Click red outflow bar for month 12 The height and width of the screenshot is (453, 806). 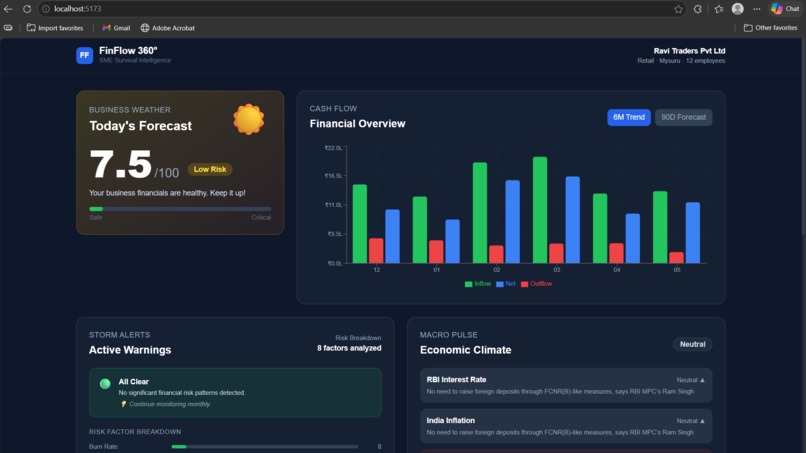376,250
